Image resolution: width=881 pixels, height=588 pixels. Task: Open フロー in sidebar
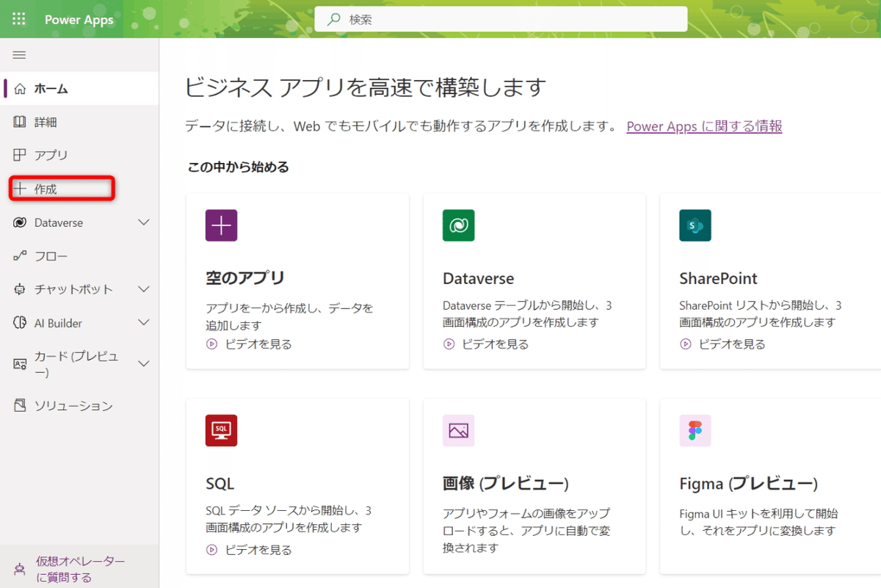(x=79, y=256)
